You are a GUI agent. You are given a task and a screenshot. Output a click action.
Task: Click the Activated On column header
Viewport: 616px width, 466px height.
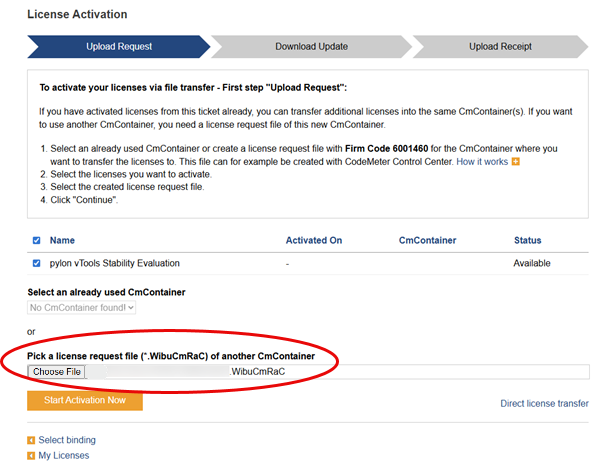(314, 240)
